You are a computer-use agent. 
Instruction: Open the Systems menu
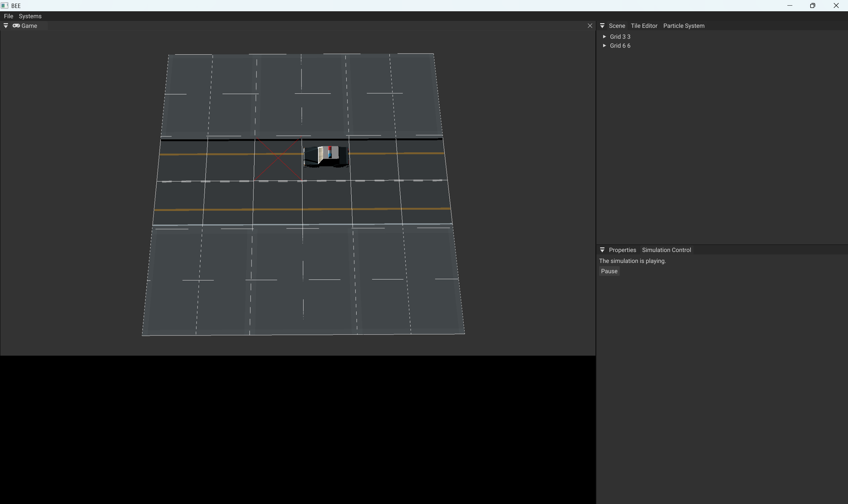click(30, 16)
